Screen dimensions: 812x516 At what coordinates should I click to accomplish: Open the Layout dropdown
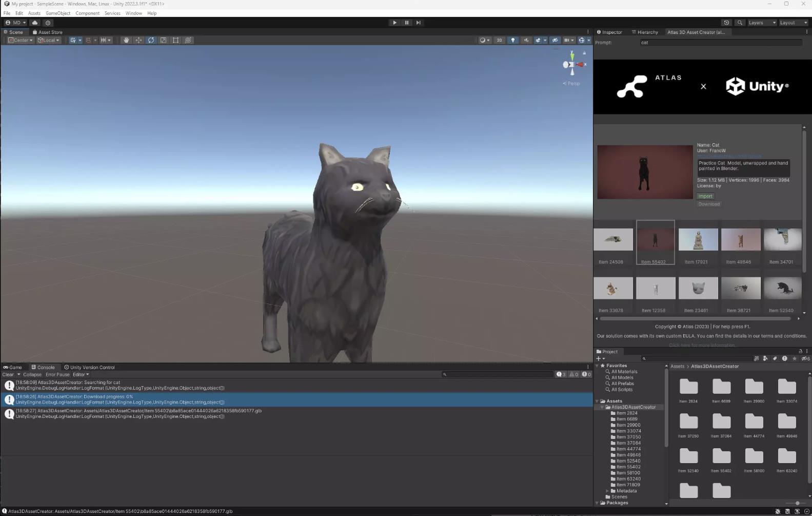pos(793,23)
